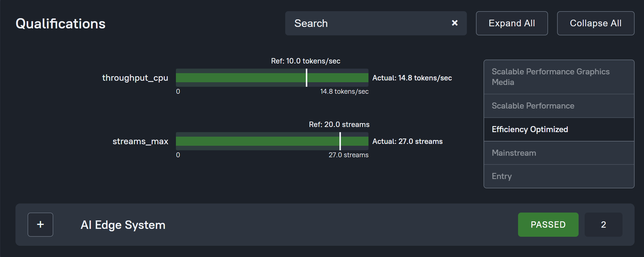Click the throughput_cpu metric label
The width and height of the screenshot is (644, 257).
coord(135,78)
